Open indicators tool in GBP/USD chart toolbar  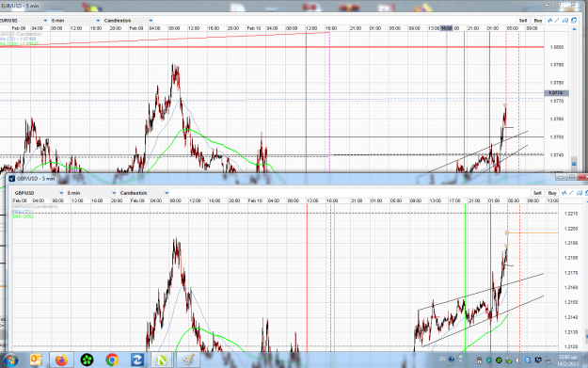(564, 193)
